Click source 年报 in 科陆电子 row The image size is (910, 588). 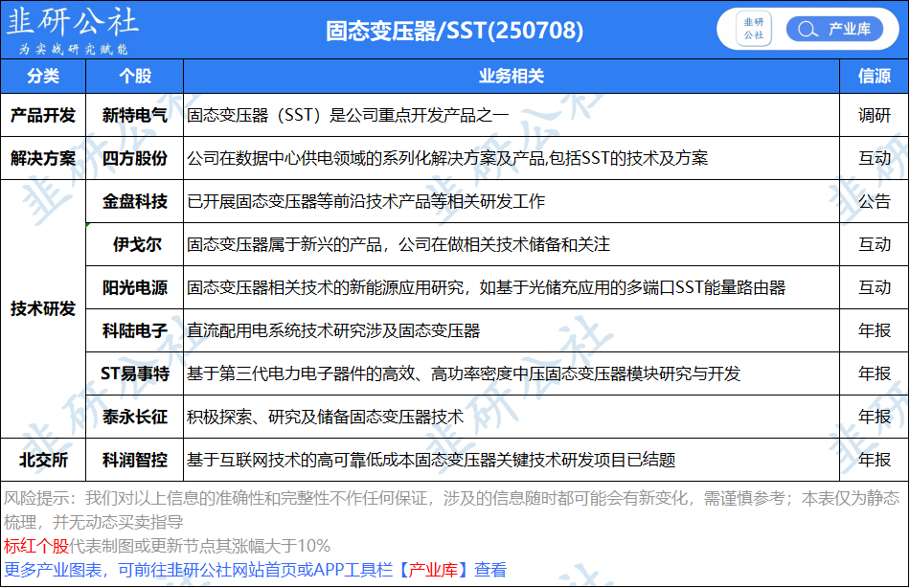tap(874, 330)
